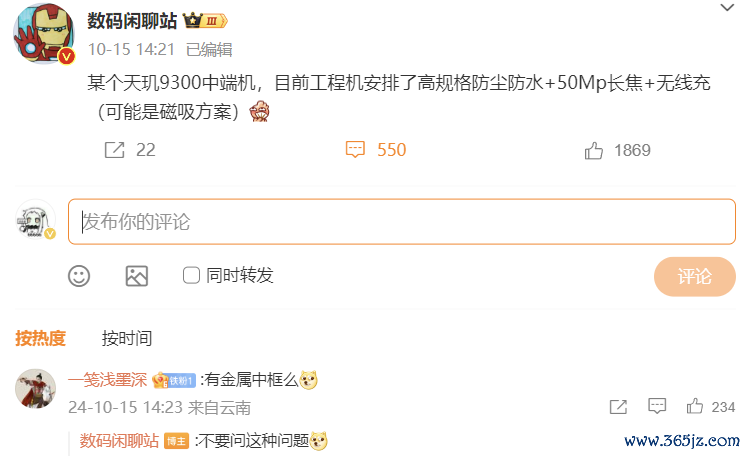Like the main post with thumbs-up icon
Viewport: 747px width, 456px height.
pos(594,151)
